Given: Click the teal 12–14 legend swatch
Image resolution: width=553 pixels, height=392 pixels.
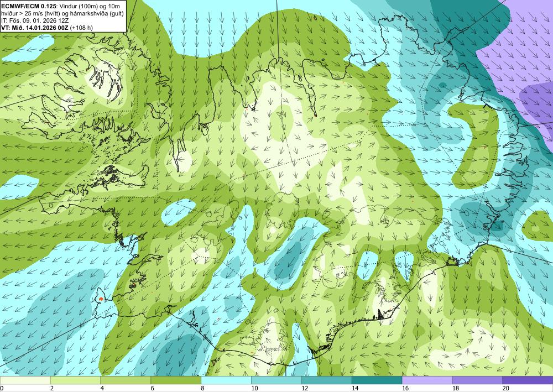Looking at the screenshot, I should [x=327, y=380].
